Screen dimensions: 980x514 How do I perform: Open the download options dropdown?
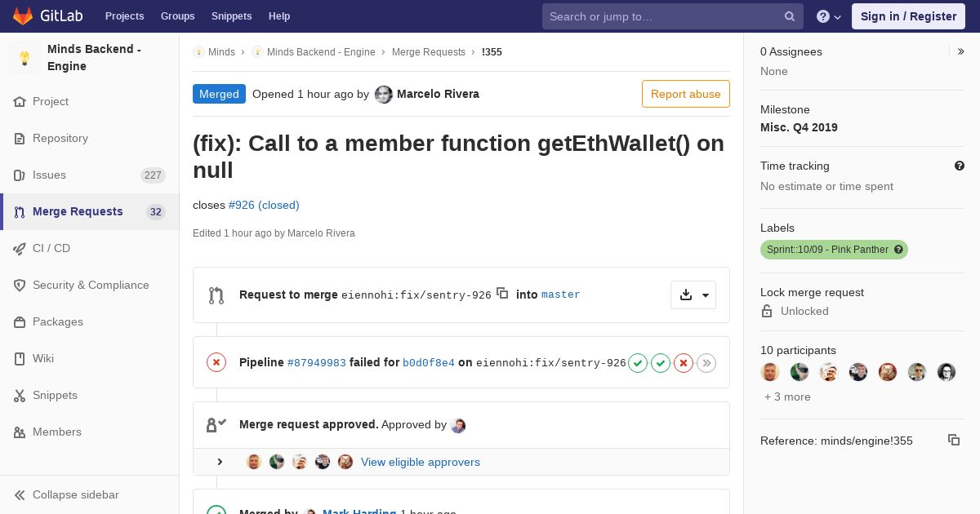coord(693,295)
